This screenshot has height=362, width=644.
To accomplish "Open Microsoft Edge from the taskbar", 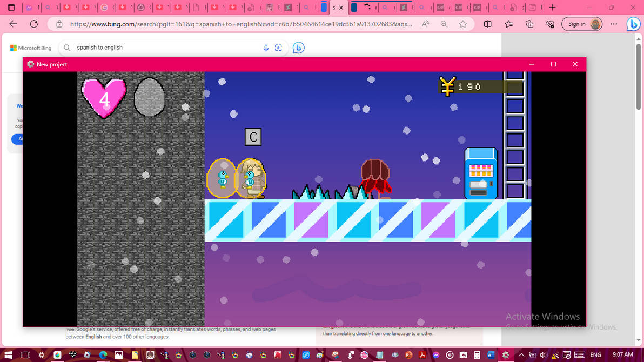I will (103, 354).
